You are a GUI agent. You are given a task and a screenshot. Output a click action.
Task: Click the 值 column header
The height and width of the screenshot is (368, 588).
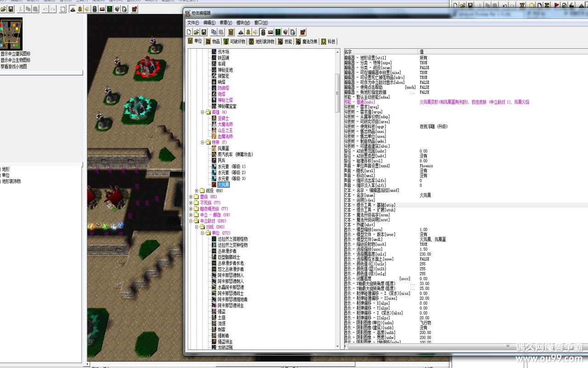tap(503, 52)
